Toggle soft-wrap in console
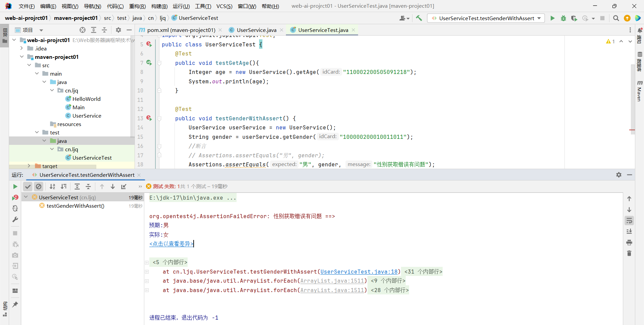 [629, 220]
